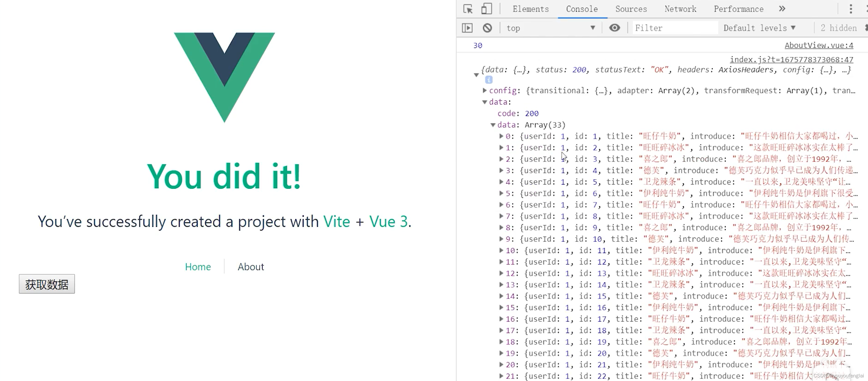Open the DevTools three-dot menu
This screenshot has width=868, height=381.
coord(851,9)
